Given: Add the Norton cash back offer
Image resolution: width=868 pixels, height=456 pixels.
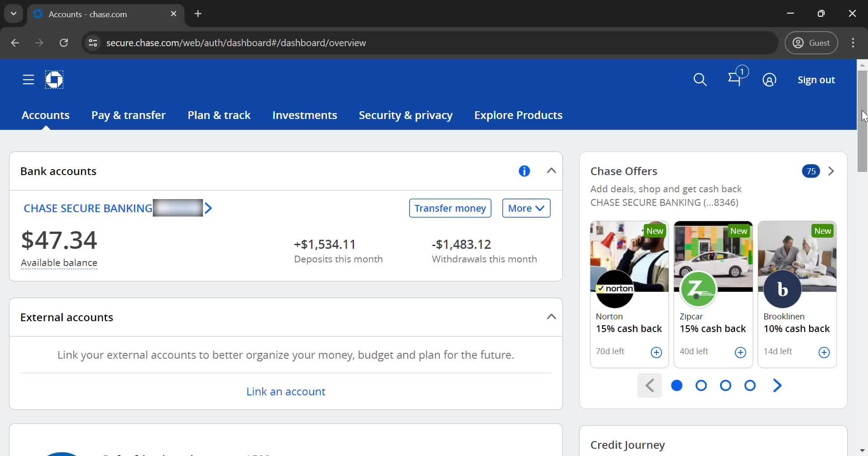Looking at the screenshot, I should click(x=656, y=352).
